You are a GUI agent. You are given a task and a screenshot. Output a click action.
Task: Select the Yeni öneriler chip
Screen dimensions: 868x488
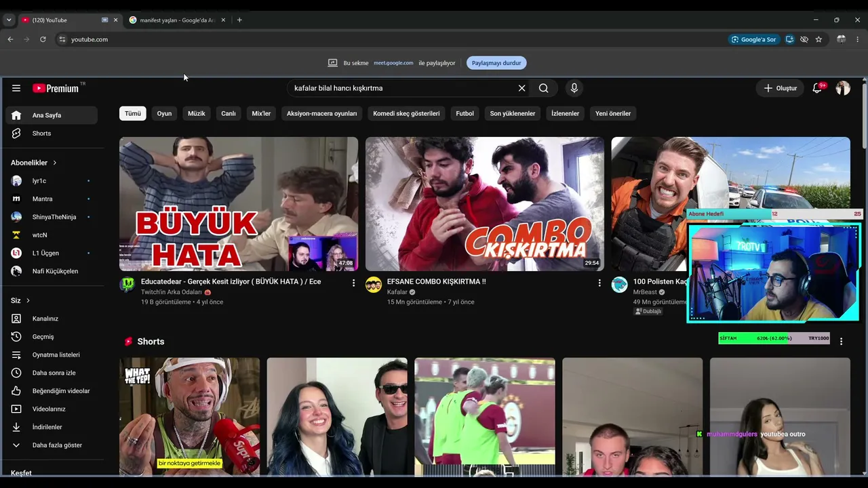(x=613, y=113)
